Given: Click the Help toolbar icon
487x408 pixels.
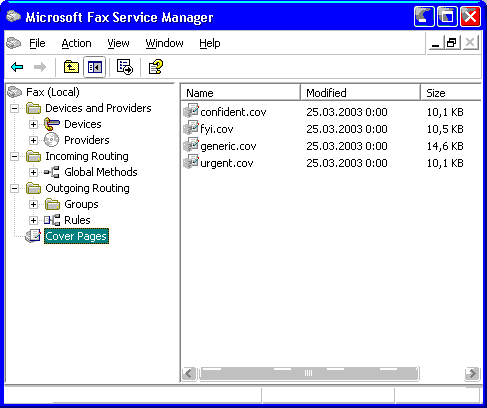Looking at the screenshot, I should [x=155, y=67].
